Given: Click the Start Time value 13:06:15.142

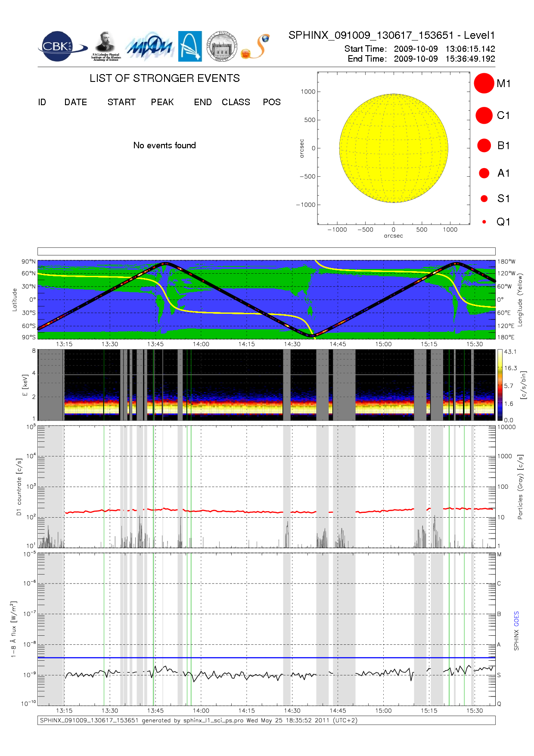Looking at the screenshot, I should pyautogui.click(x=470, y=49).
